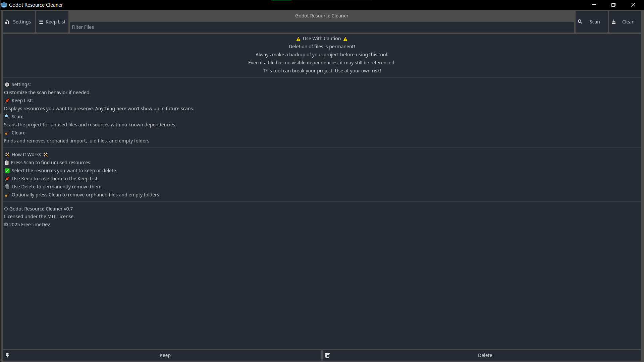
Task: Click the broom icon on Clean button
Action: pos(614,22)
